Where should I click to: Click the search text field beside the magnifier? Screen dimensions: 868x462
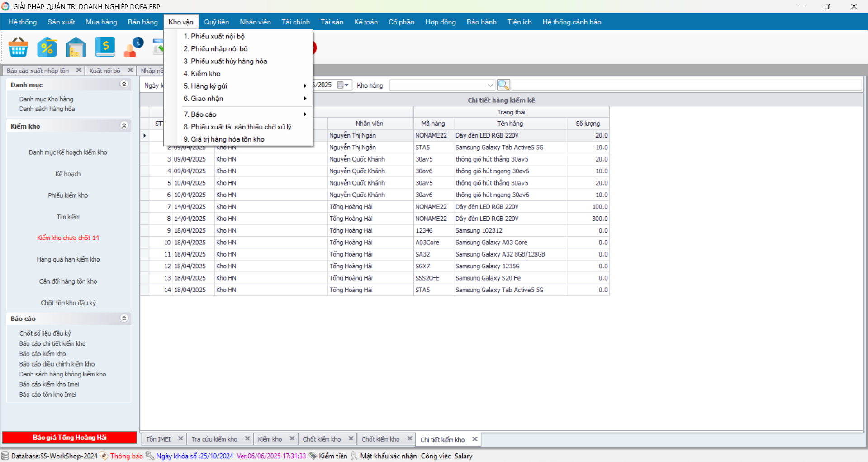[686, 85]
